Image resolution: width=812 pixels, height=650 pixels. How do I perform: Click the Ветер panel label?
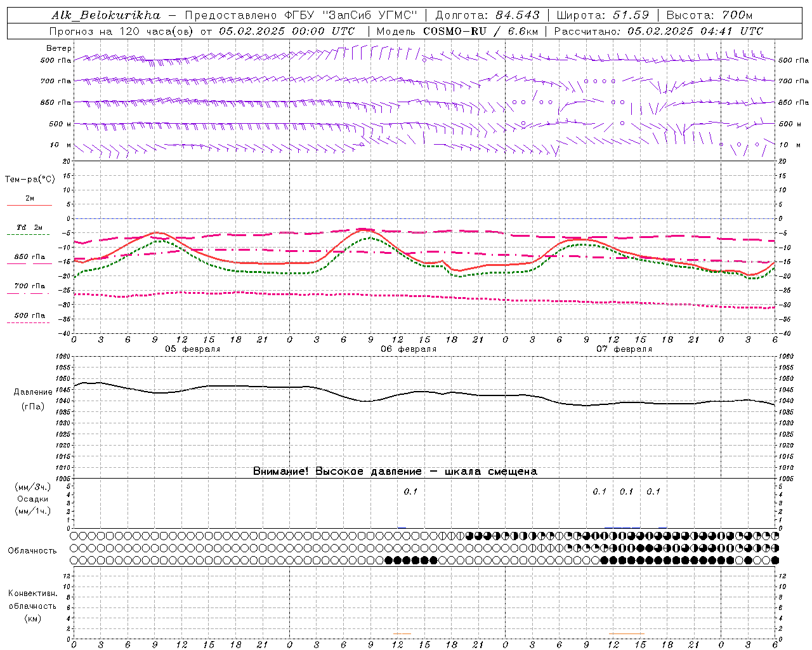(x=59, y=48)
